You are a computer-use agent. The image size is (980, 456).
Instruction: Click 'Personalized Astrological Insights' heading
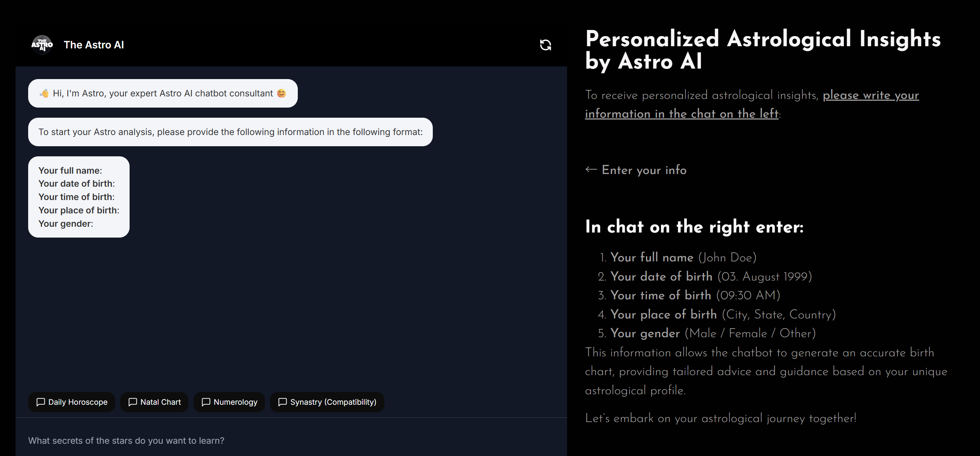[x=763, y=50]
